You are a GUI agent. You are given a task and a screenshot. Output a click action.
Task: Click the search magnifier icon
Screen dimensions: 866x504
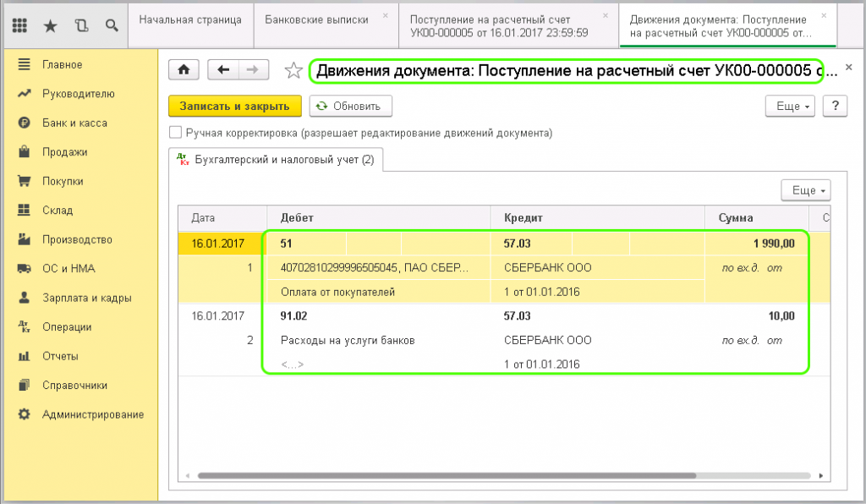pos(111,25)
